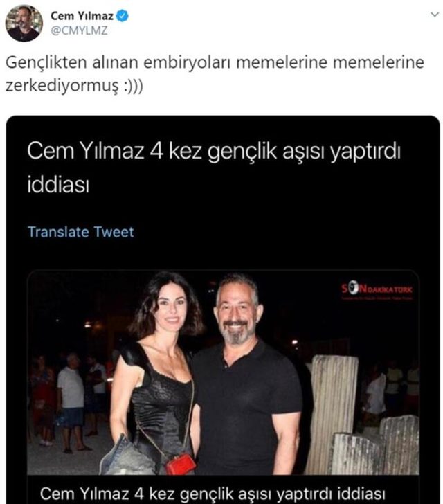Screen dimensions: 443x504
Task: Expand the tweet options chevron
Action: click(435, 15)
